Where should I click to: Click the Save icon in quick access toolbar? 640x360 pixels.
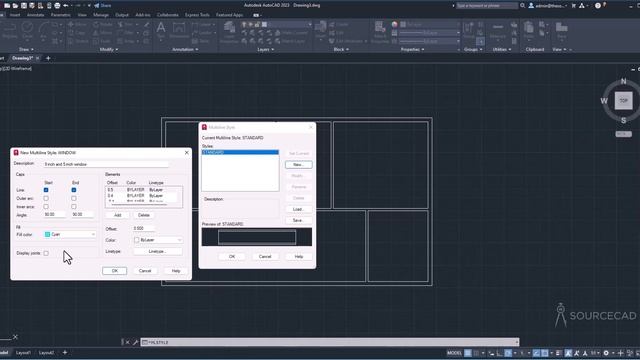pos(24,6)
